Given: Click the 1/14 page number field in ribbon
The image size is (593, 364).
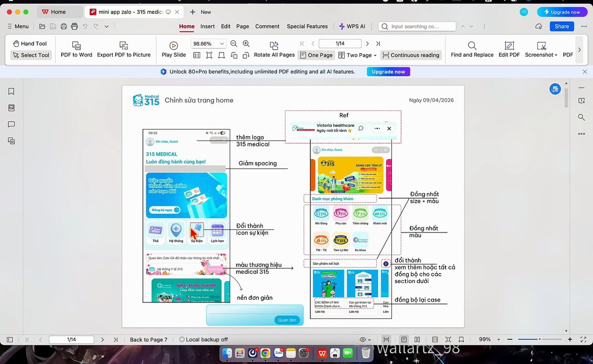Looking at the screenshot, I should point(340,44).
